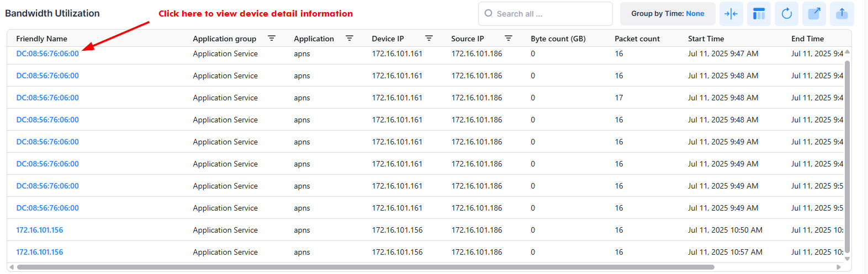Screen dimensions: 868x274
Task: Click the Friendly Name column header
Action: coord(42,39)
